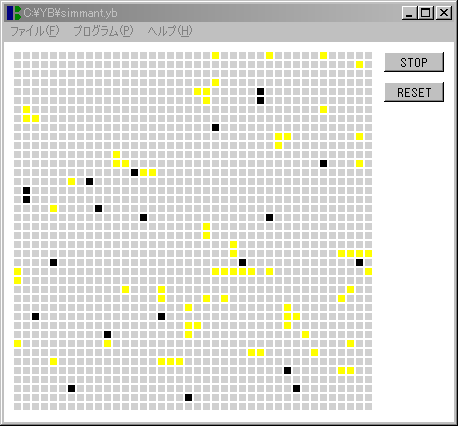Click the black cell under the four-yellow row at the right edge
Viewport: 458px width, 426px height.
[x=359, y=262]
